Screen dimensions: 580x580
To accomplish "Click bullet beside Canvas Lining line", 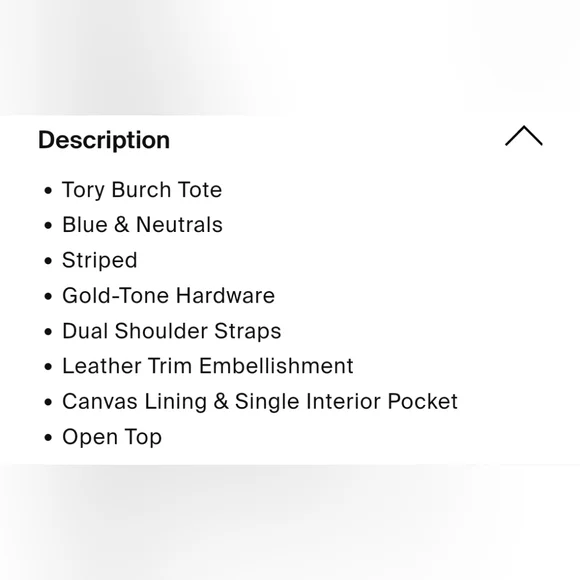I will tap(48, 402).
